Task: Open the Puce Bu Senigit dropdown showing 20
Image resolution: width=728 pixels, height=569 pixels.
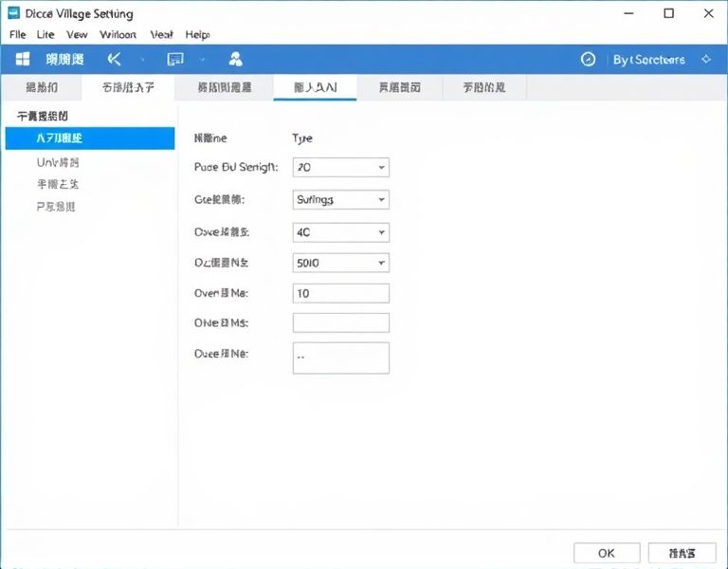Action: coord(341,167)
